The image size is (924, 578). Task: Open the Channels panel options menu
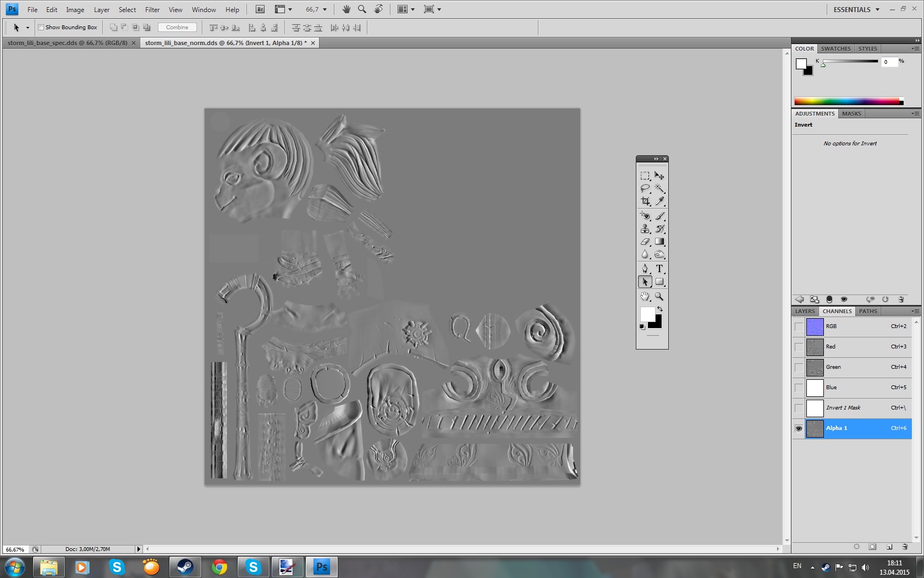(x=915, y=312)
